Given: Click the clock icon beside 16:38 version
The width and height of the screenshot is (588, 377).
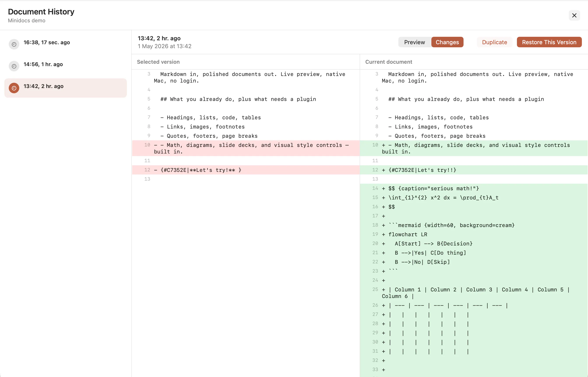Looking at the screenshot, I should tap(14, 44).
